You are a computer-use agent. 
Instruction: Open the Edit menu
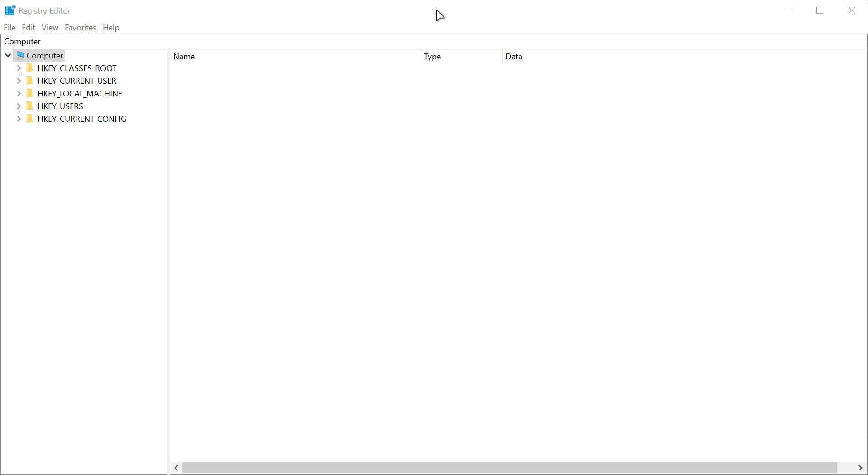29,28
